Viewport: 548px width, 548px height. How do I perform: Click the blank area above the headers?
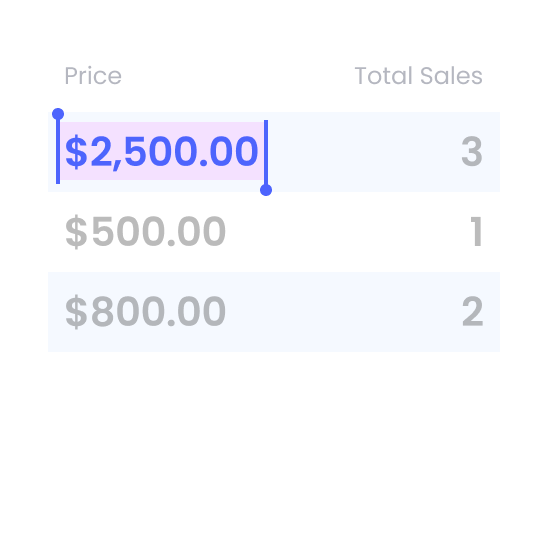pyautogui.click(x=274, y=30)
